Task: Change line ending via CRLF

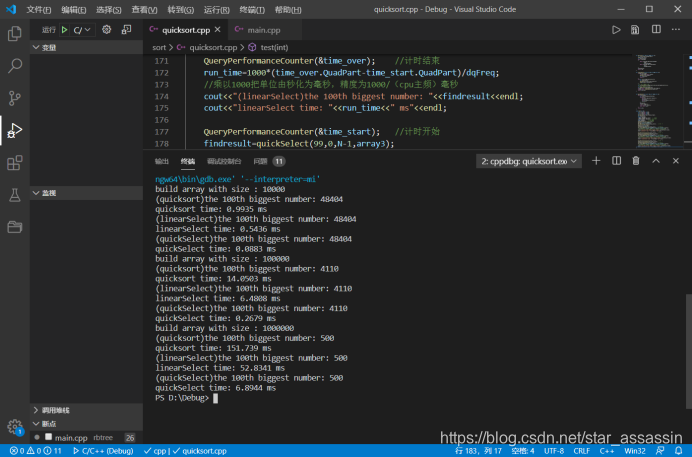Action: 582,451
